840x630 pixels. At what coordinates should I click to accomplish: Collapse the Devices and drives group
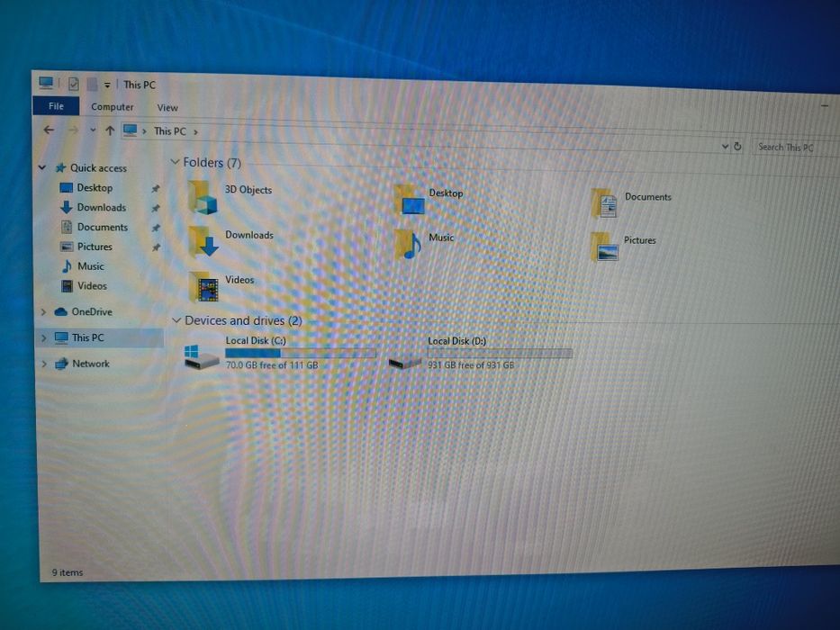point(176,320)
